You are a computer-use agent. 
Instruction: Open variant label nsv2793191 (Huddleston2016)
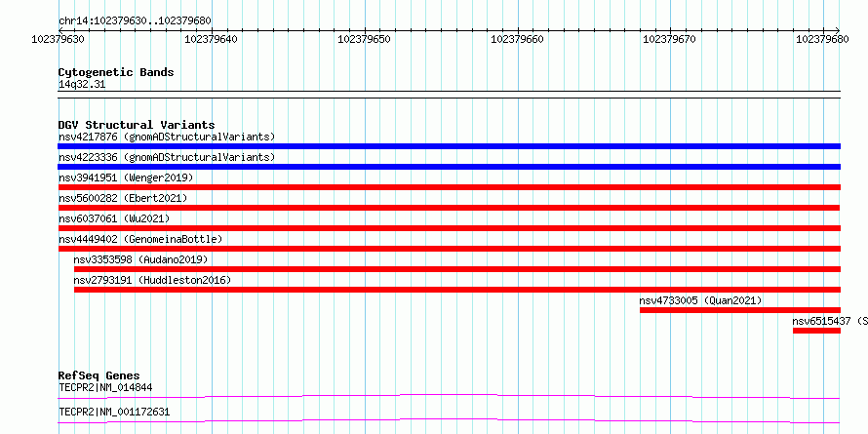click(152, 280)
